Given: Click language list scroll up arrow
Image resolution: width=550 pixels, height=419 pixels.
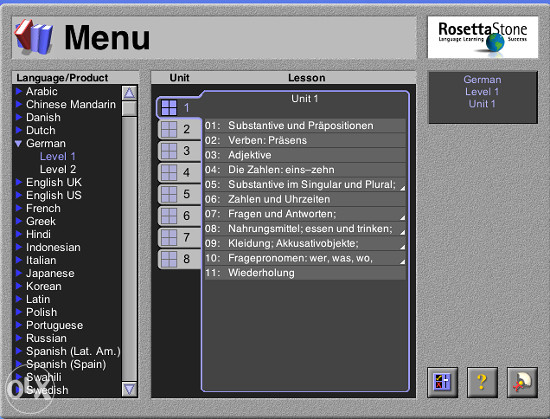Looking at the screenshot, I should point(129,93).
